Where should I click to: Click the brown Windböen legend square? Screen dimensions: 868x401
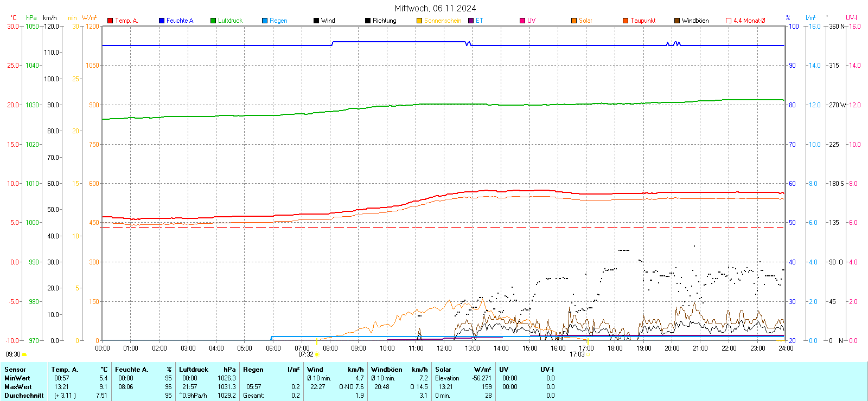click(x=677, y=21)
